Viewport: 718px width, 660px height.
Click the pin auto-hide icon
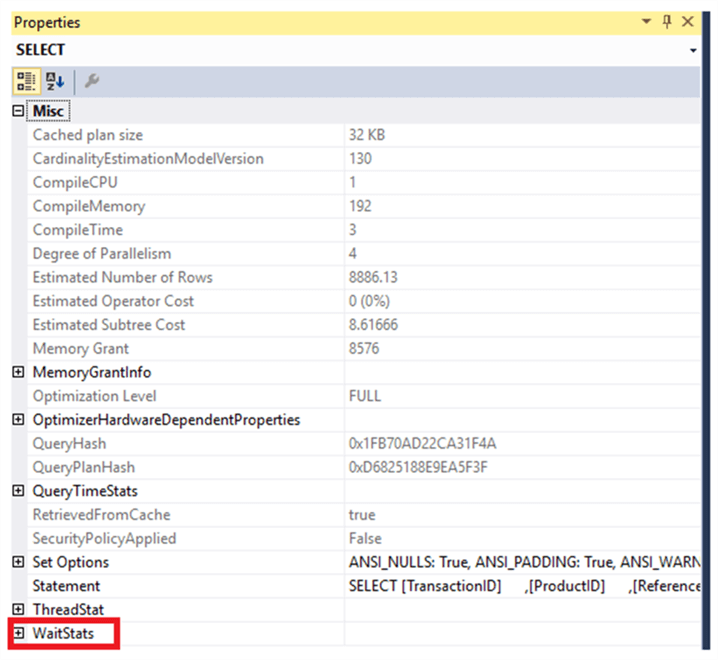click(667, 22)
